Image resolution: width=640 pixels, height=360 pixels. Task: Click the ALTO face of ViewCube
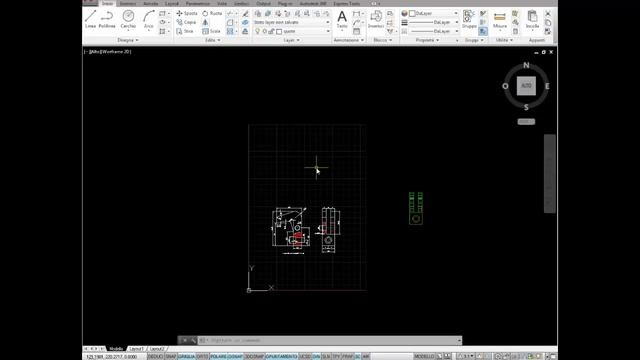pyautogui.click(x=526, y=86)
